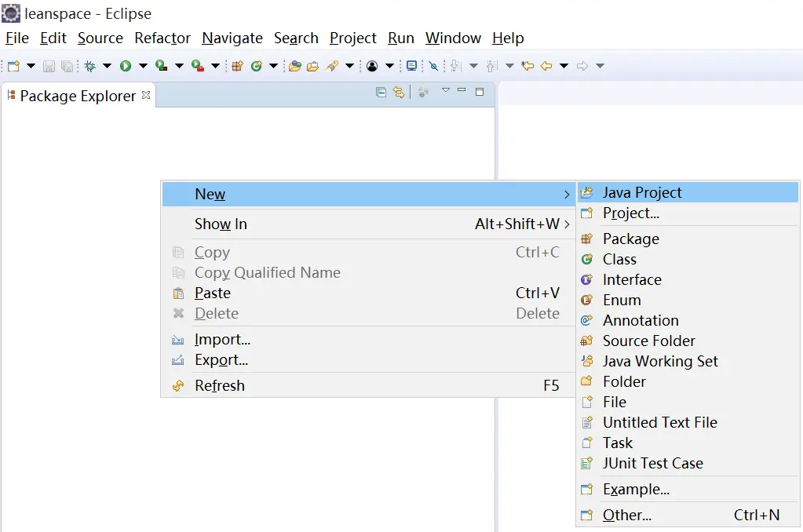Open the Back history dropdown arrow

[564, 66]
